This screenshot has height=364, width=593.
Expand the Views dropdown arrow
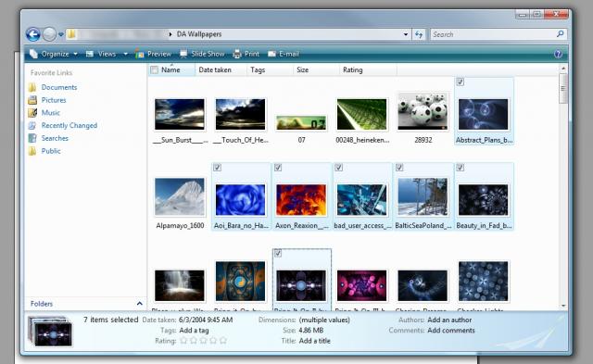(x=125, y=54)
